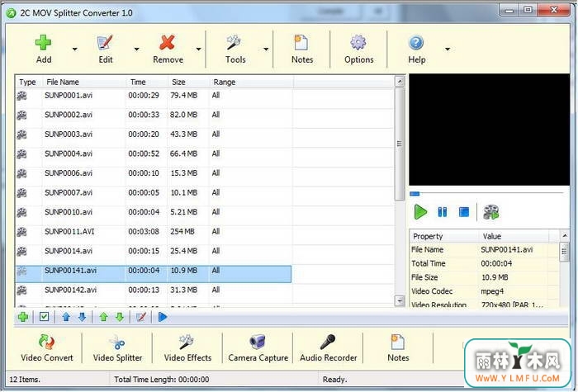Viewport: 578px width, 392px height.
Task: Click the Help question mark icon
Action: (416, 43)
